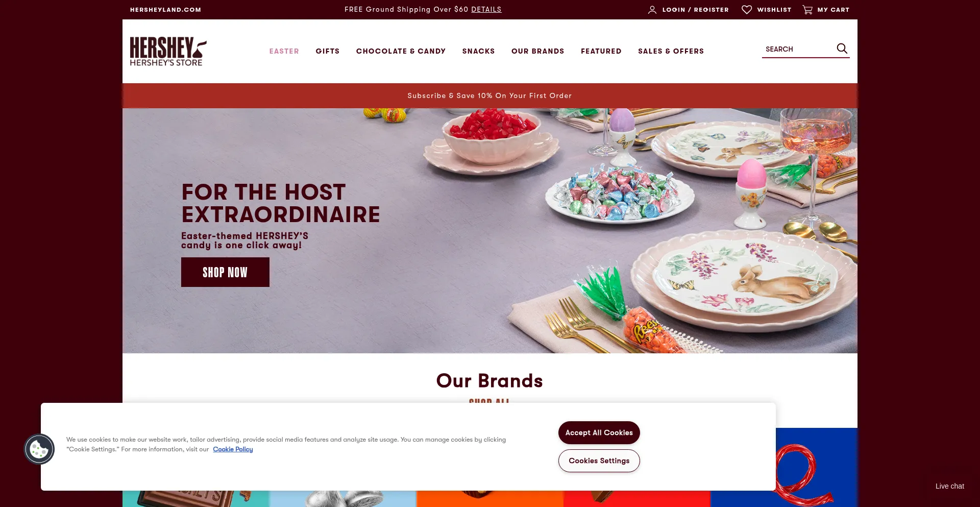
Task: Open the Easter menu
Action: pos(284,51)
